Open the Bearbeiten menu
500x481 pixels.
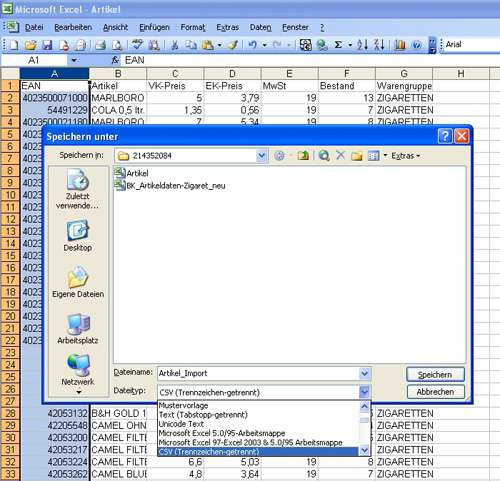73,27
